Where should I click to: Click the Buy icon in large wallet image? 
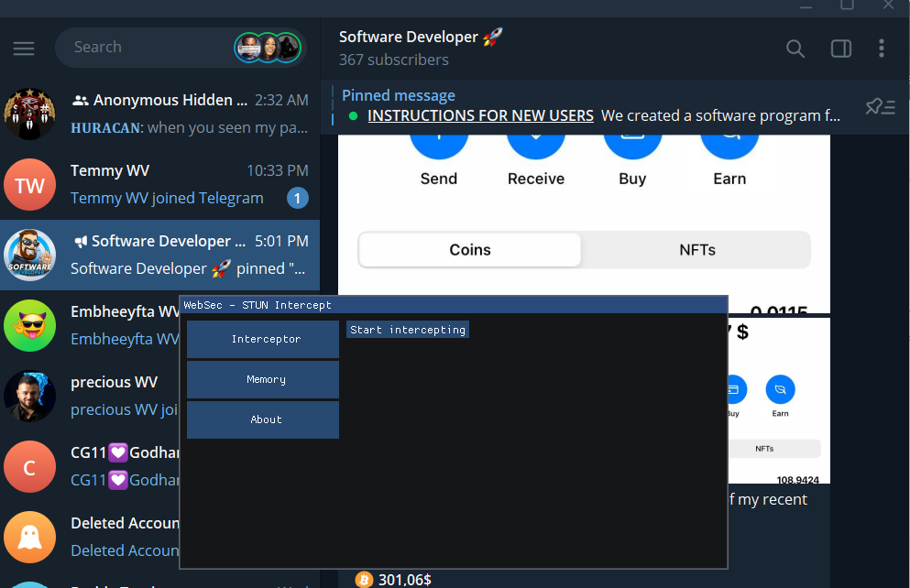632,147
